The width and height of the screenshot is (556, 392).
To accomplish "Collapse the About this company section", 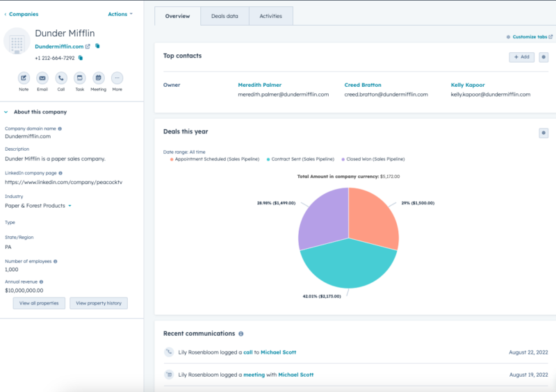I will tap(6, 112).
